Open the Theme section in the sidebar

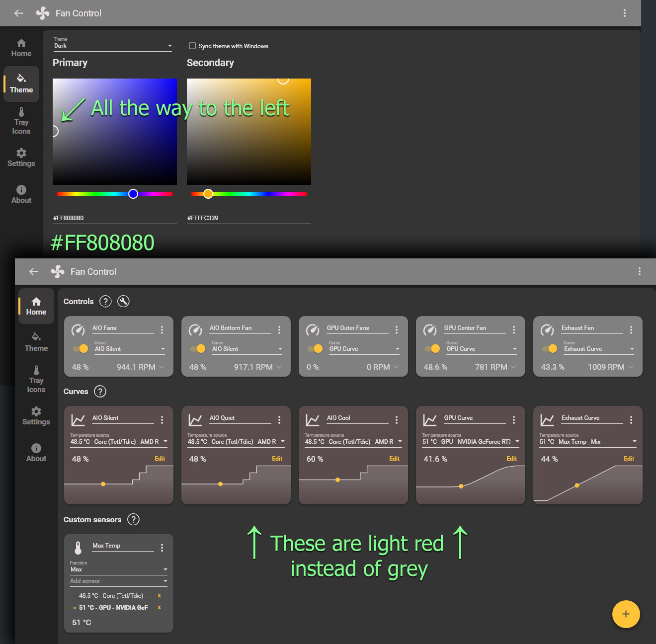(x=35, y=341)
